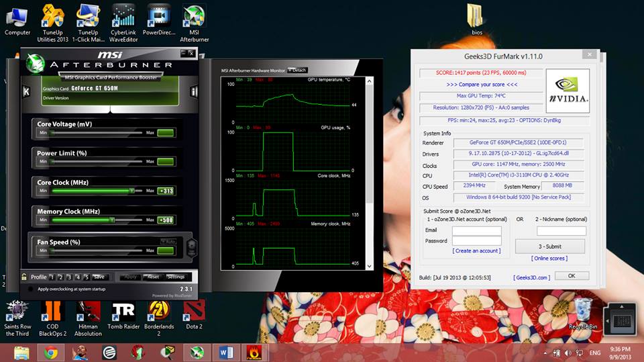Click the Afterburner Apply button
This screenshot has height=362, width=644.
130,277
